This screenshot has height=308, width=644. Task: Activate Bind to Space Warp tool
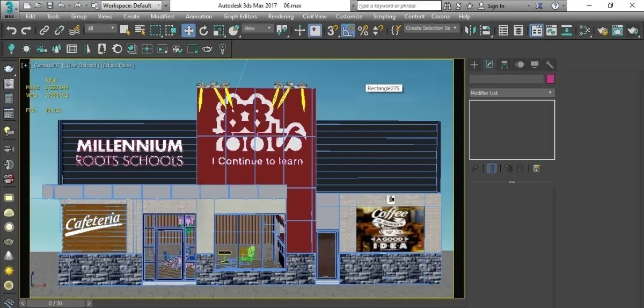[x=75, y=30]
